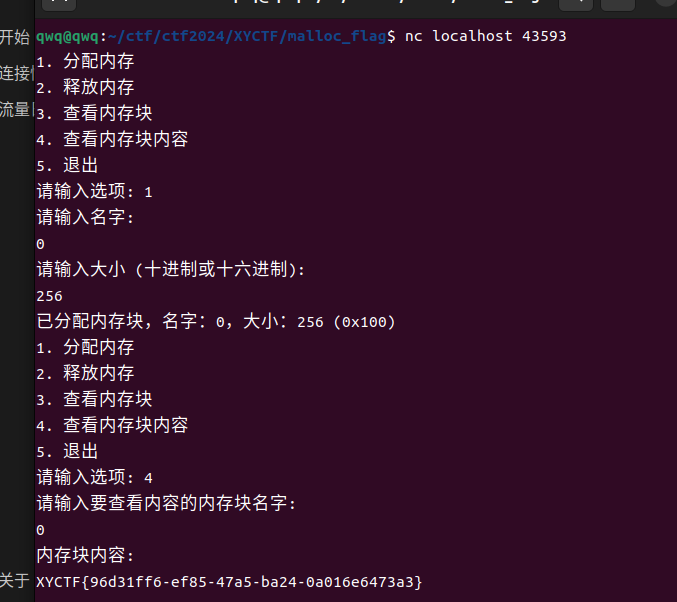This screenshot has height=602, width=677.
Task: Click the '已分配内存块' allocation result line
Action: tap(216, 322)
